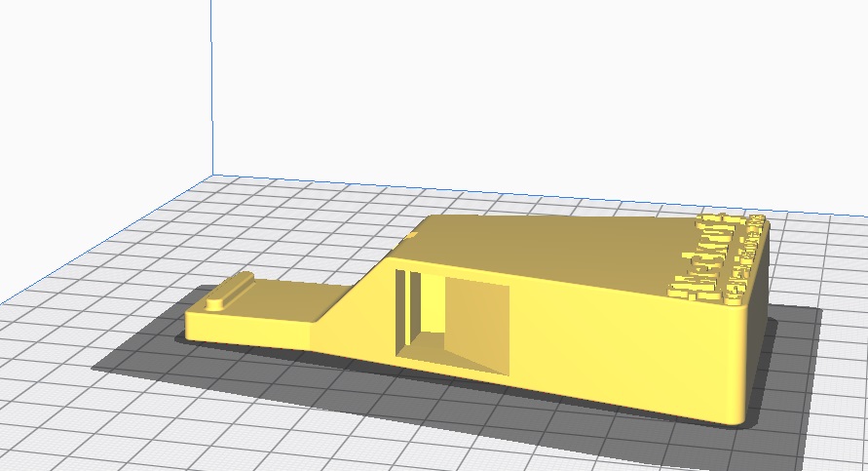The width and height of the screenshot is (868, 471).
Task: Click the raised ridge on the flat tab
Action: (x=229, y=291)
